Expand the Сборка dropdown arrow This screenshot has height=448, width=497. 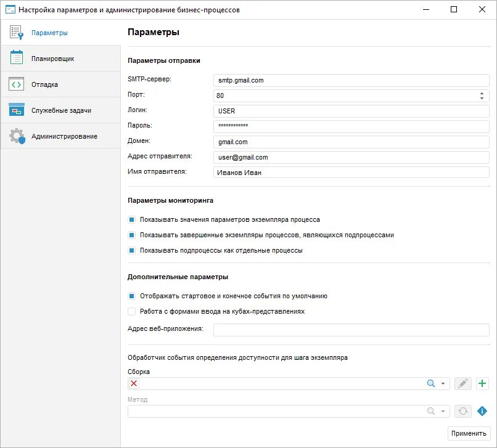[443, 384]
